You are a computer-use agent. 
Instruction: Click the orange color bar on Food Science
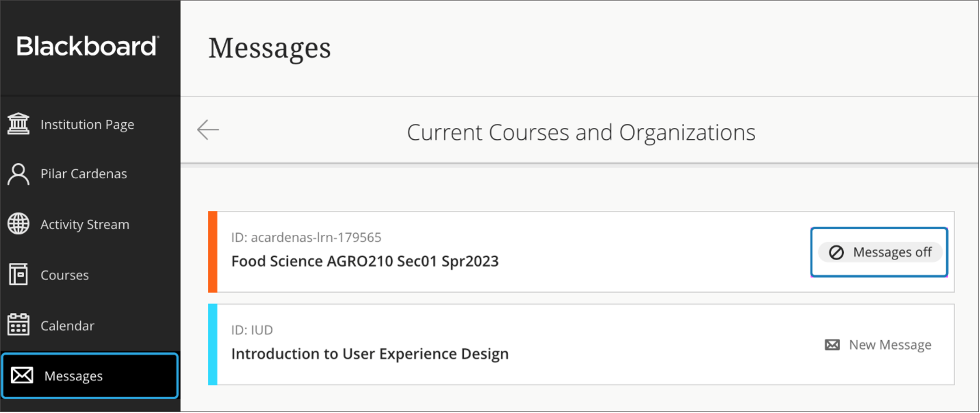tap(213, 252)
